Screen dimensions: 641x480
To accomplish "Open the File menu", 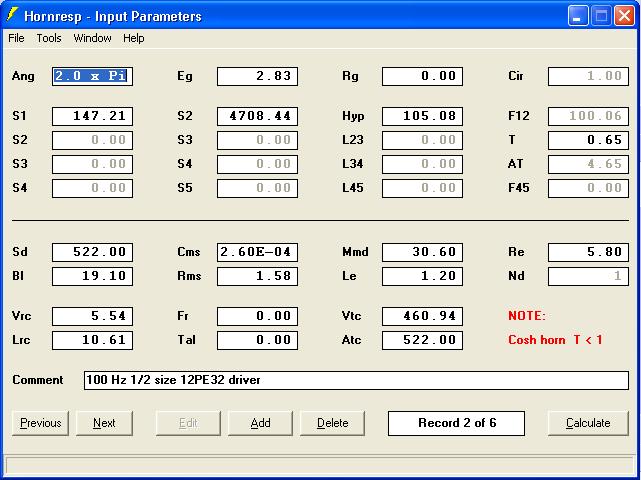I will pos(16,38).
